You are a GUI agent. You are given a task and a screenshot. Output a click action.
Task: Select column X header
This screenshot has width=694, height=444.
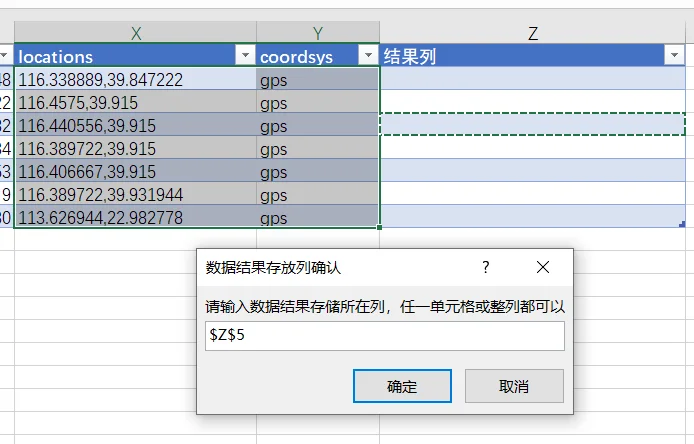pyautogui.click(x=135, y=33)
